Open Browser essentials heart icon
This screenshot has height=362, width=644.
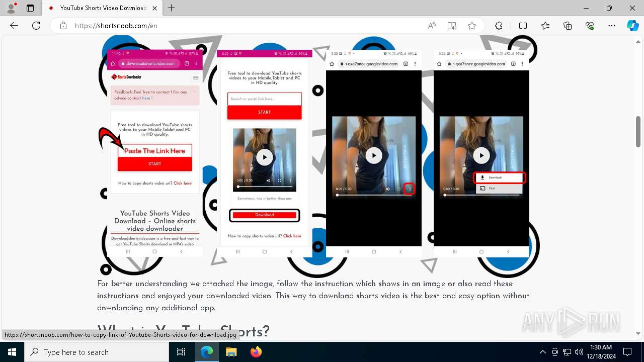[x=590, y=26]
